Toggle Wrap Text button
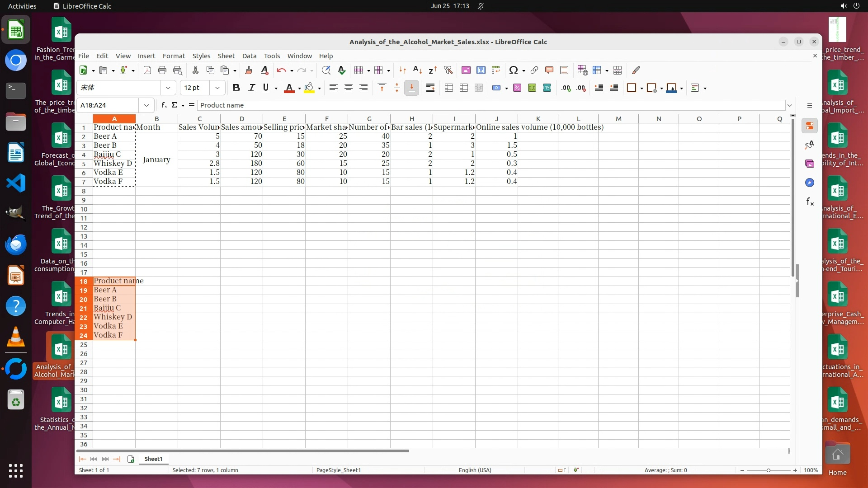Screen dimensions: 868x488 coord(430,88)
